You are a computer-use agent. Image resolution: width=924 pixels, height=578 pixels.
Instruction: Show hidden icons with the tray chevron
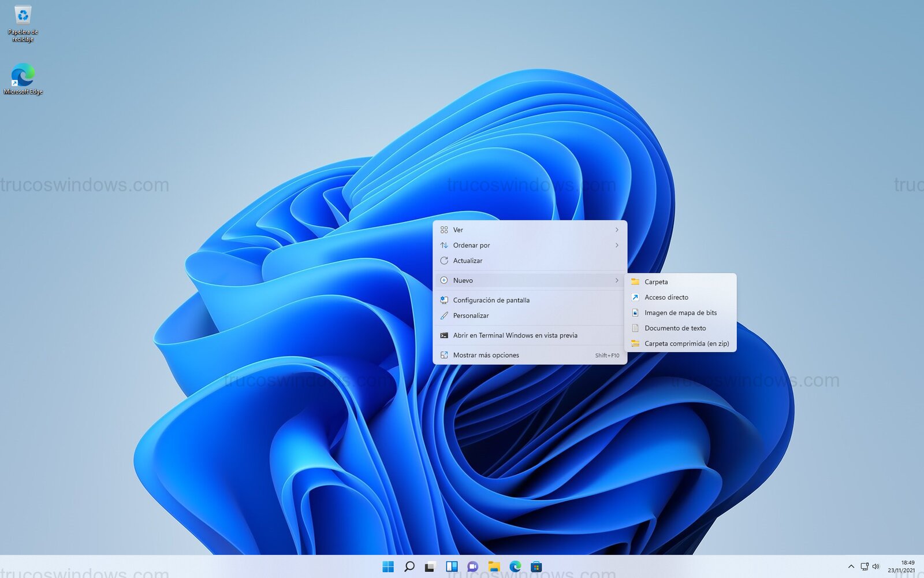[x=851, y=566]
